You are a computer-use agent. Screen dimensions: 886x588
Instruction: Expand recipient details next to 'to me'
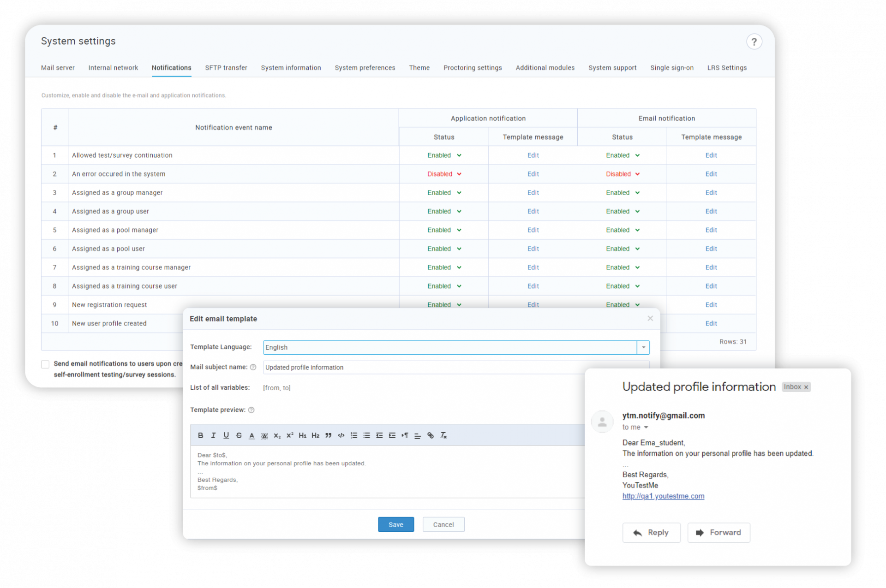646,428
